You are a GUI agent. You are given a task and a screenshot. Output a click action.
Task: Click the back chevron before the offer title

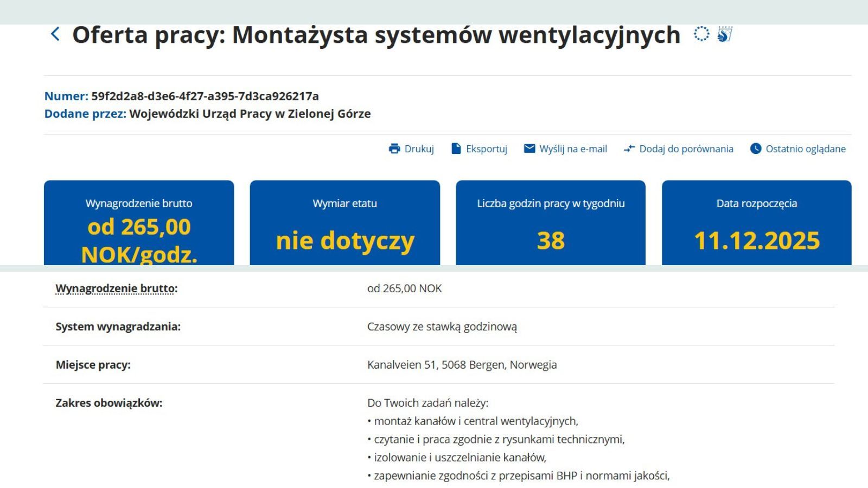click(x=54, y=34)
